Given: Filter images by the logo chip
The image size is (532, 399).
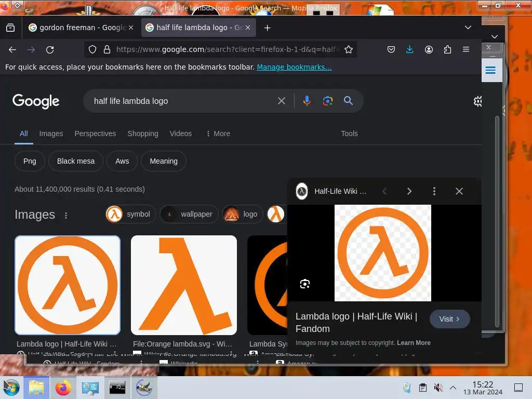Looking at the screenshot, I should click(x=242, y=214).
